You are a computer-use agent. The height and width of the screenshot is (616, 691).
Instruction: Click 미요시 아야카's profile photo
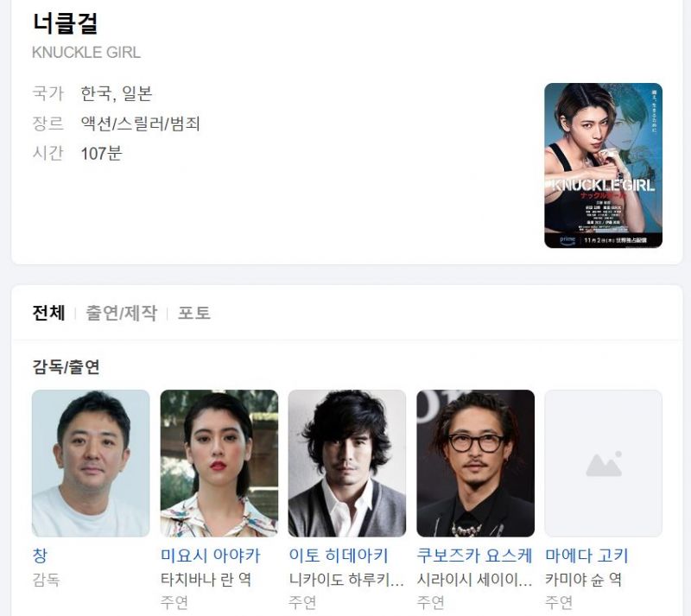(x=219, y=463)
